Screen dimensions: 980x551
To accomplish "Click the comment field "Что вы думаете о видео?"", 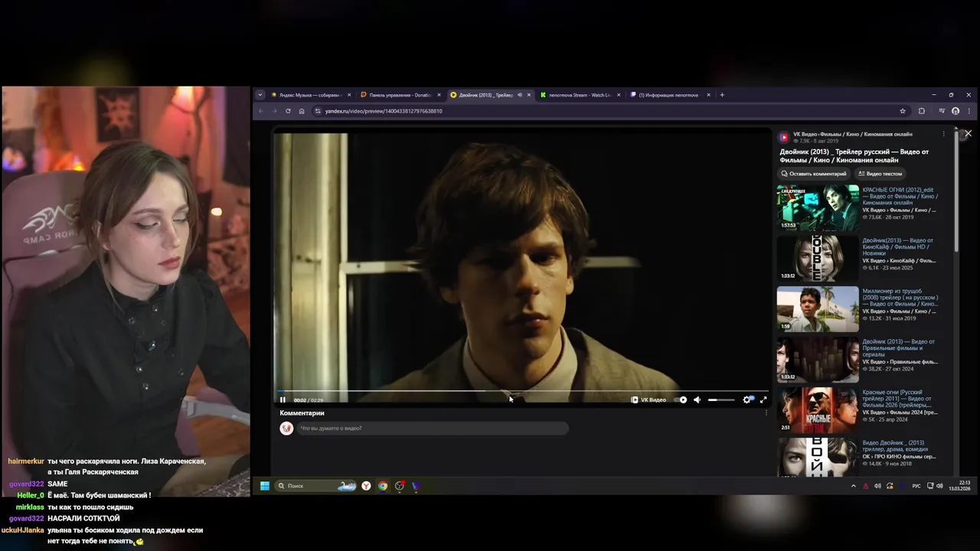I will point(433,428).
